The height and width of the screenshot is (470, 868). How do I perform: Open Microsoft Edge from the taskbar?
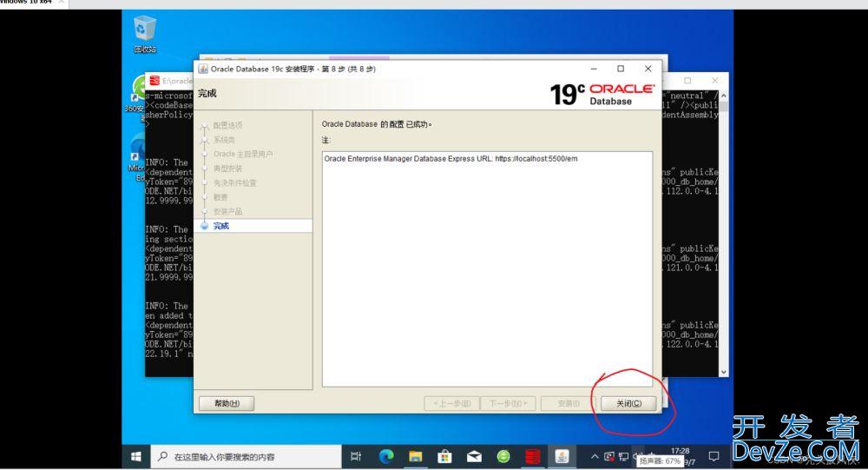[x=386, y=457]
